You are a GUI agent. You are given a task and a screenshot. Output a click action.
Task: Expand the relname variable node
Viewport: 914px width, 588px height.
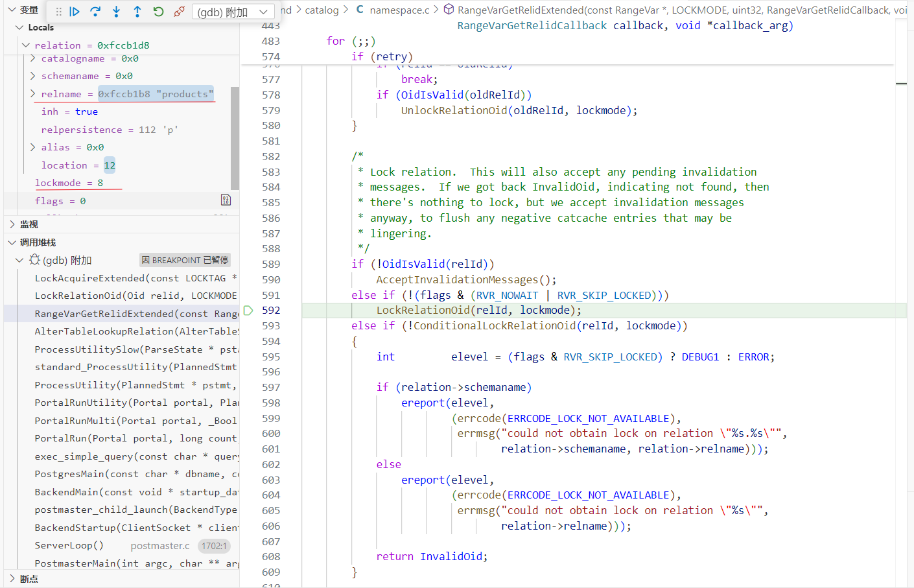point(33,94)
